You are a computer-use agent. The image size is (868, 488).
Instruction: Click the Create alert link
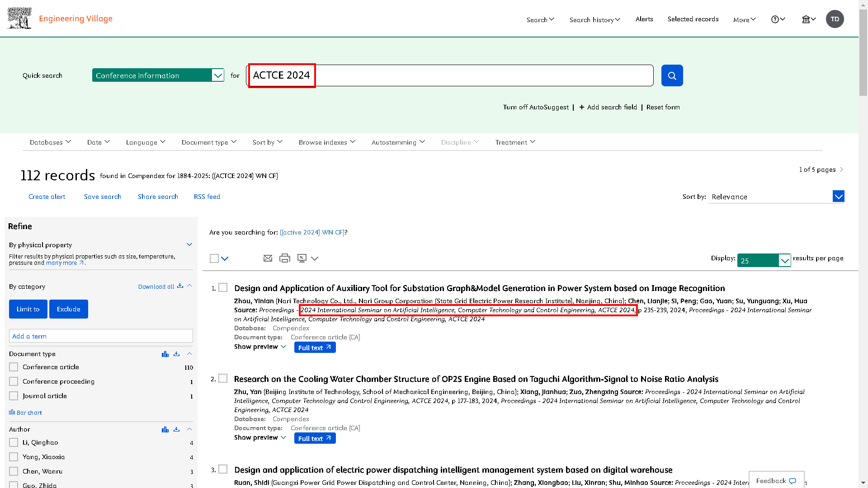click(x=47, y=197)
